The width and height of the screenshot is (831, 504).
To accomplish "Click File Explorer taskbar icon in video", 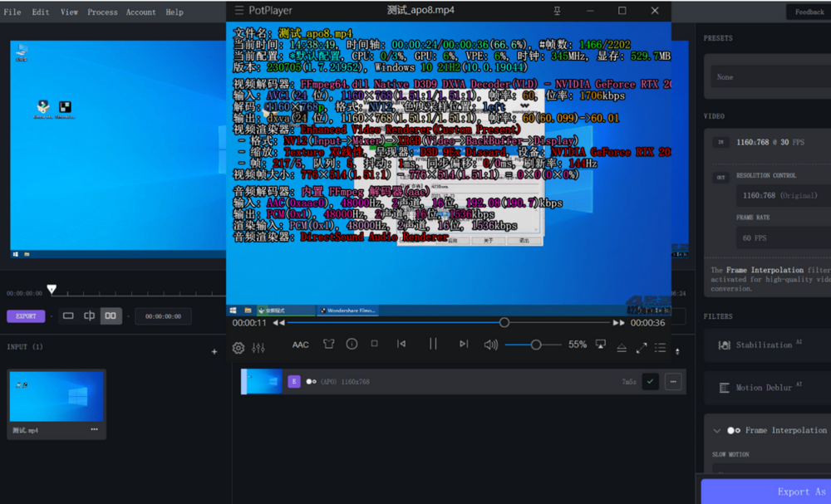I will (248, 311).
